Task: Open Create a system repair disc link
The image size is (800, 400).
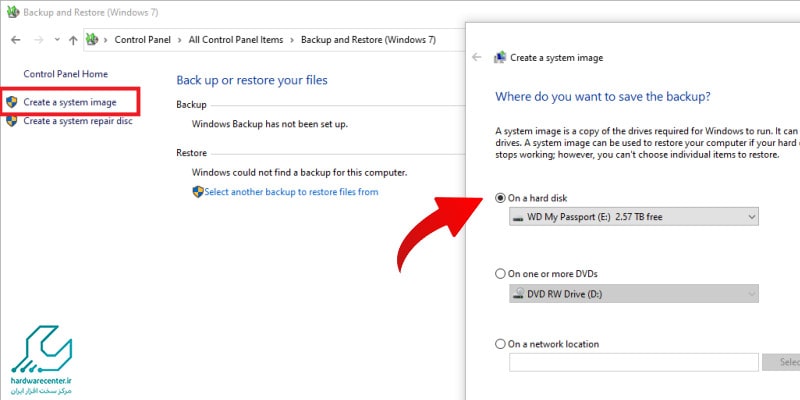Action: tap(78, 121)
